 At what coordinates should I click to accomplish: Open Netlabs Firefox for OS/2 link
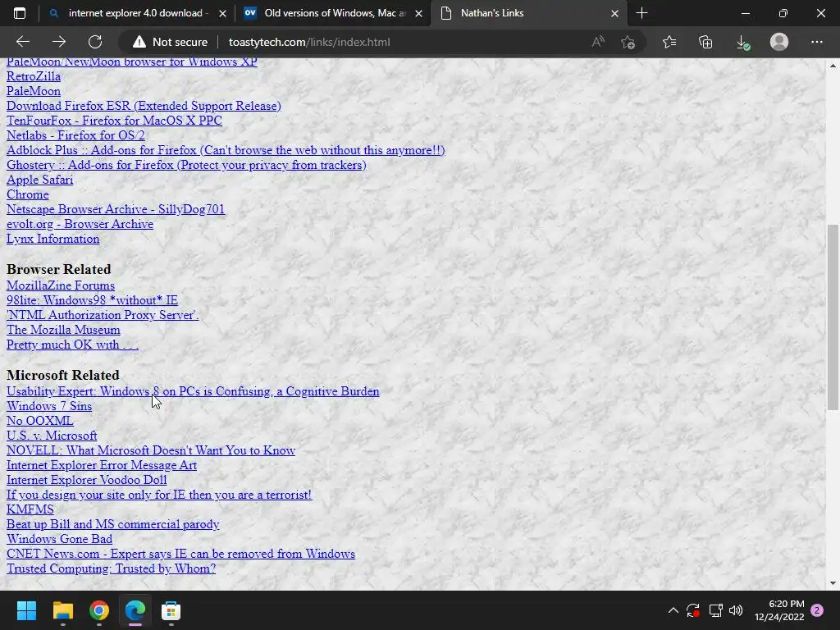tap(75, 135)
